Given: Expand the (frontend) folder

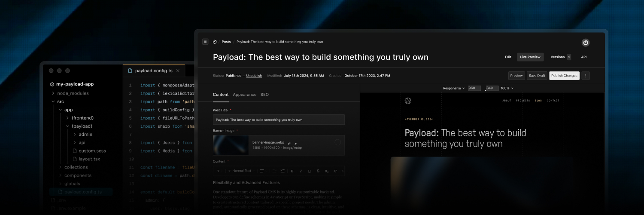Looking at the screenshot, I should [67, 118].
